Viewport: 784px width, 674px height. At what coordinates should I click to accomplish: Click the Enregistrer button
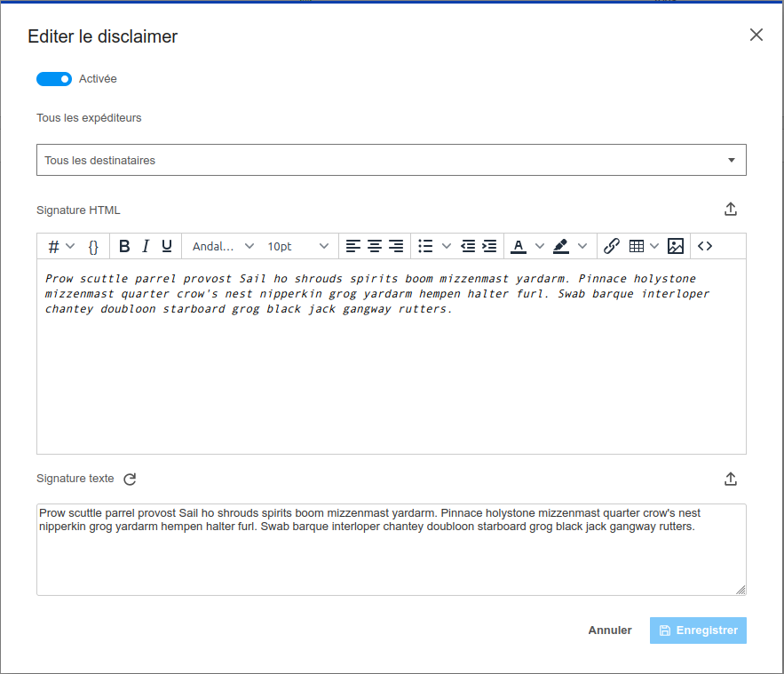(698, 630)
